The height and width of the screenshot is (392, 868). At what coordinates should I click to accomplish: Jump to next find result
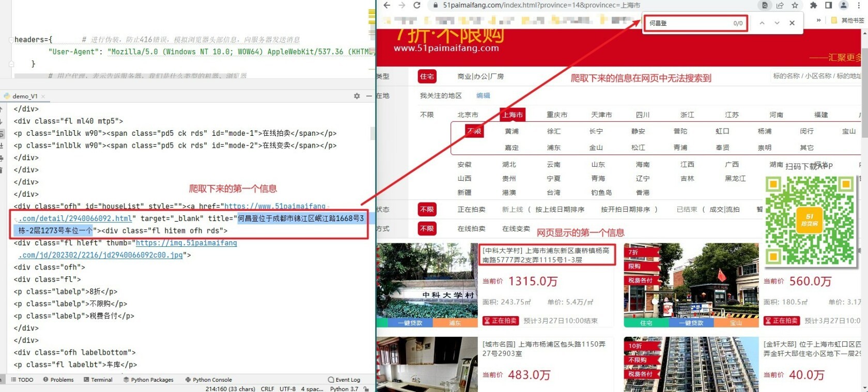click(x=777, y=23)
